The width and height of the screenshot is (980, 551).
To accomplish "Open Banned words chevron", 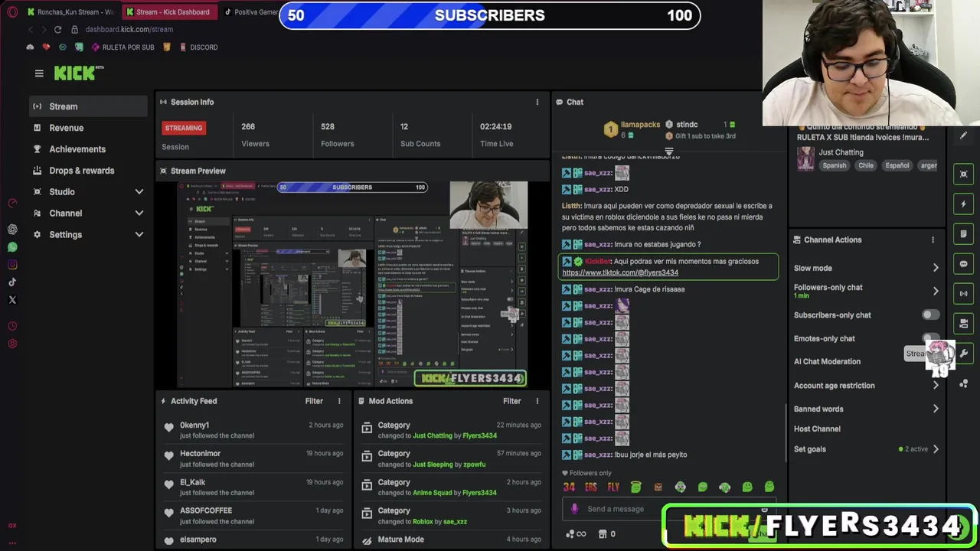I will [935, 409].
